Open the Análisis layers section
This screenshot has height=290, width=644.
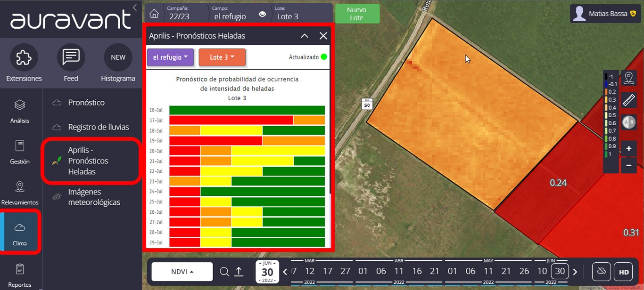tap(20, 110)
